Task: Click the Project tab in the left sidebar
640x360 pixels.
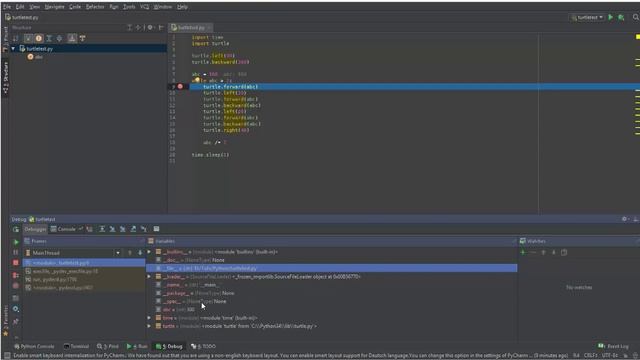Action: coord(5,38)
